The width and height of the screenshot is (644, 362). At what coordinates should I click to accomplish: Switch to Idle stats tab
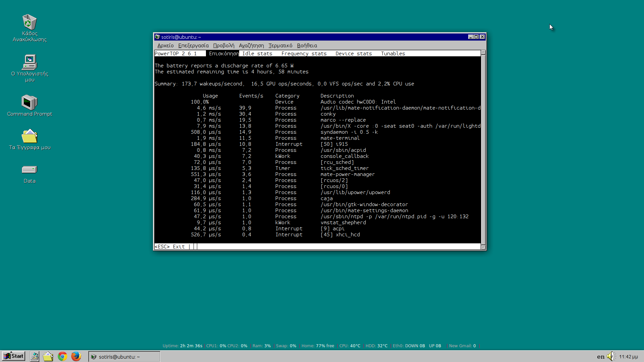click(257, 54)
